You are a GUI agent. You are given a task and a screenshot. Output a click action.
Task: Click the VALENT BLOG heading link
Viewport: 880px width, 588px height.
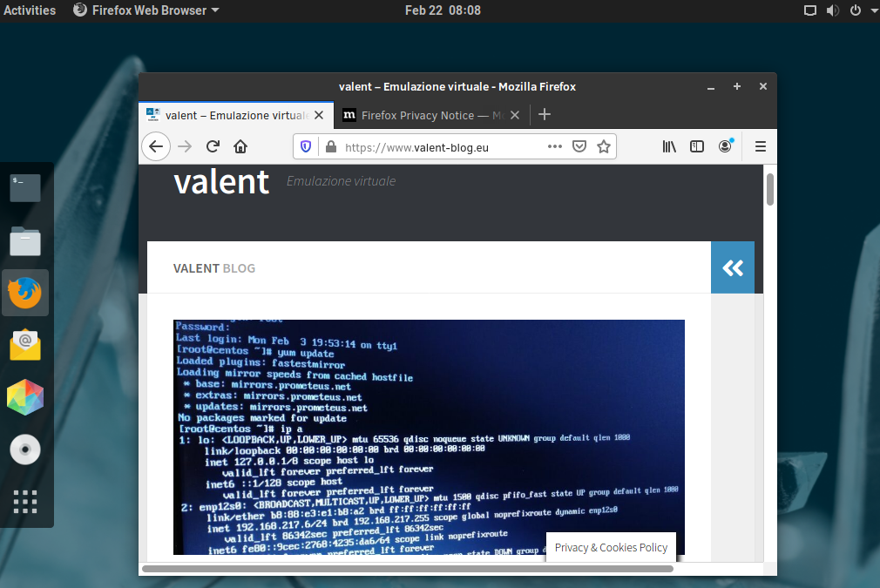(x=214, y=267)
